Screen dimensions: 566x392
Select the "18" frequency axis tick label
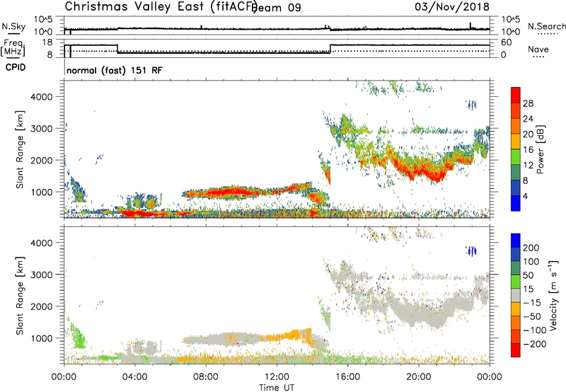tap(47, 42)
